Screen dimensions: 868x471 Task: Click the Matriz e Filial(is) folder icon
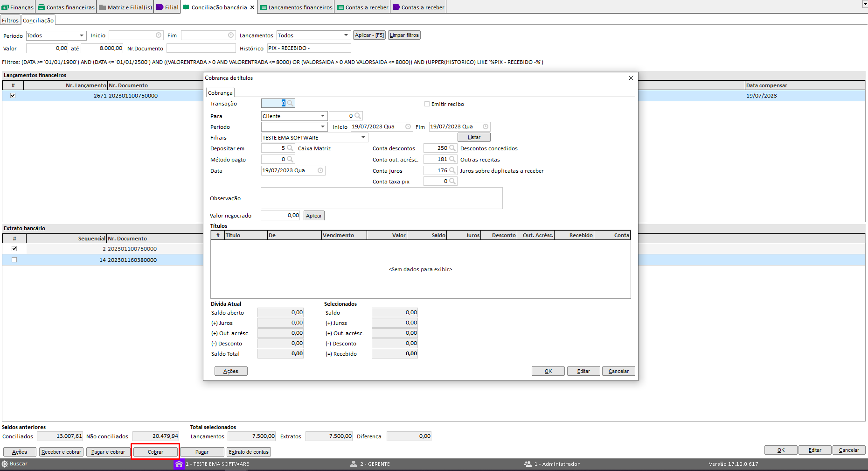(x=103, y=7)
